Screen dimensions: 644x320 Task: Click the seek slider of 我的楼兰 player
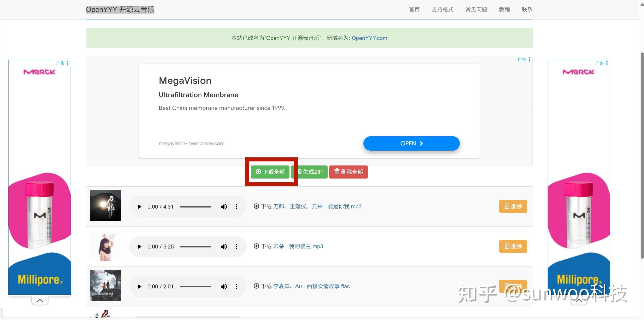[x=195, y=246]
